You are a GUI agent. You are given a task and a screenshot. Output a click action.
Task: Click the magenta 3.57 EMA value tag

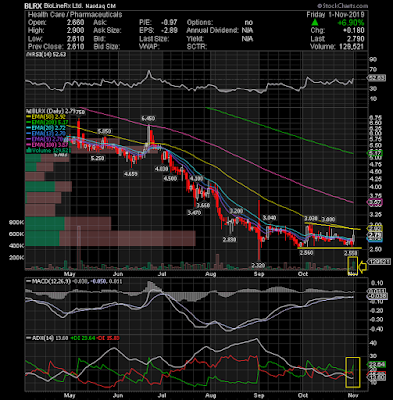[x=375, y=202]
